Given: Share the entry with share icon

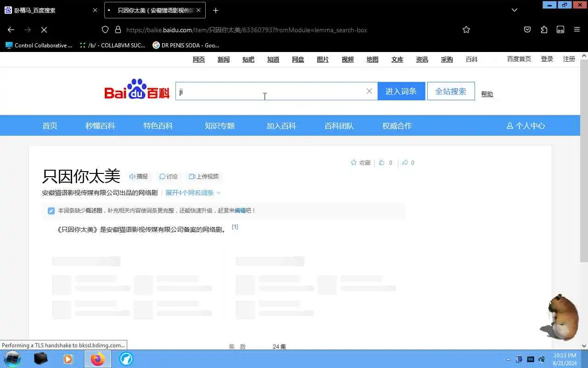Looking at the screenshot, I should 405,162.
